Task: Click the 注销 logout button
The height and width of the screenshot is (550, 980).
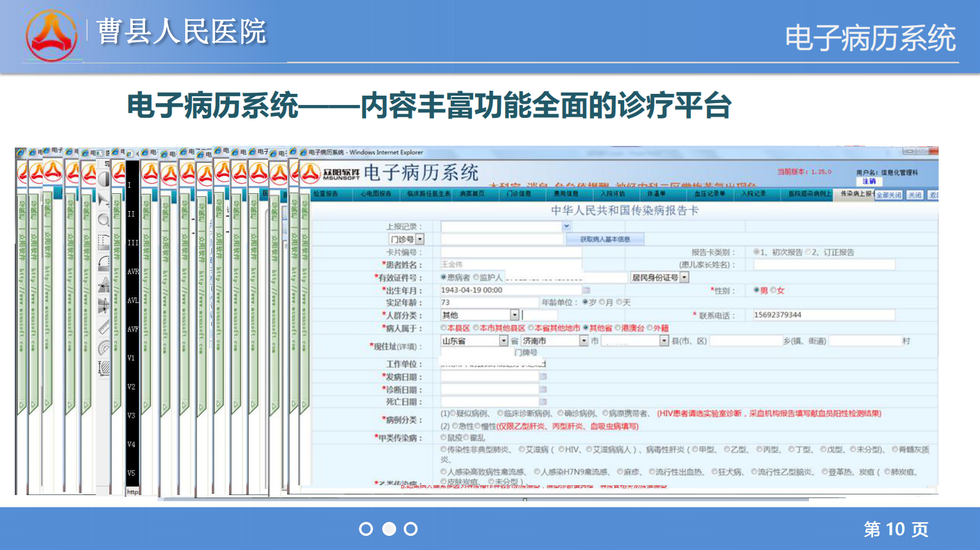Action: (x=869, y=181)
